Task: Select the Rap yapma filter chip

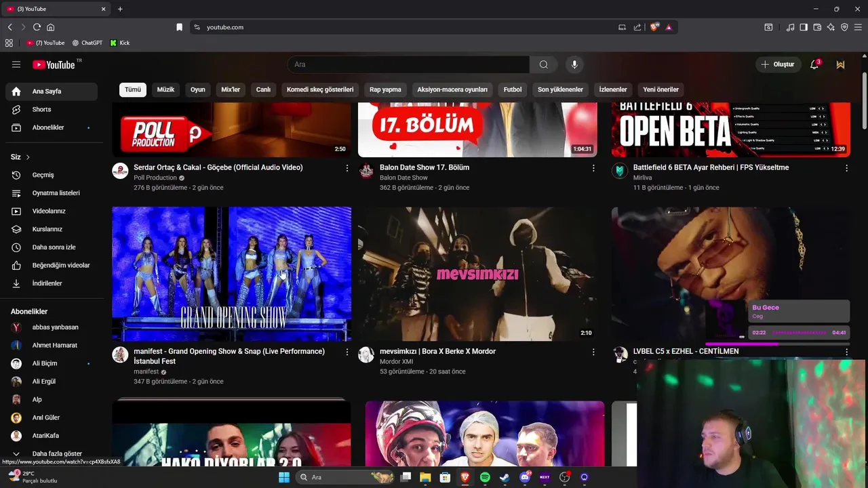Action: click(385, 89)
